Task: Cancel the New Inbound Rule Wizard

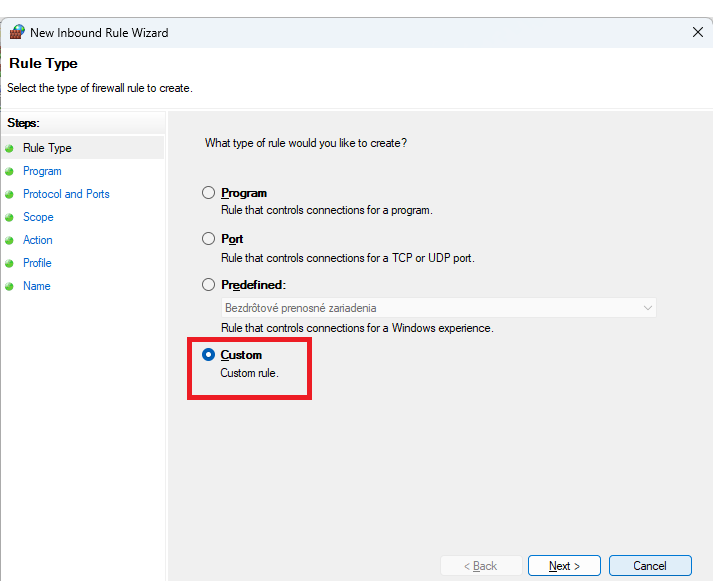Action: (x=650, y=566)
